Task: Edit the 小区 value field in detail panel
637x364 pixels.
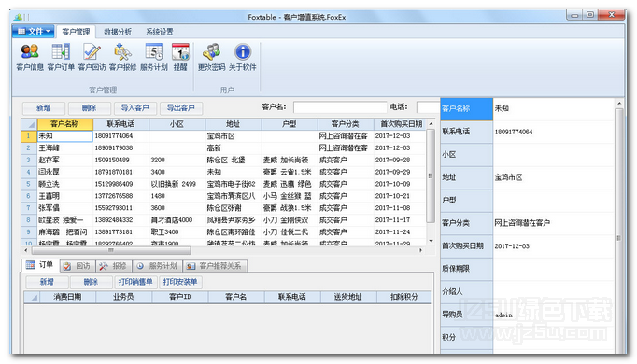Action: coord(553,155)
